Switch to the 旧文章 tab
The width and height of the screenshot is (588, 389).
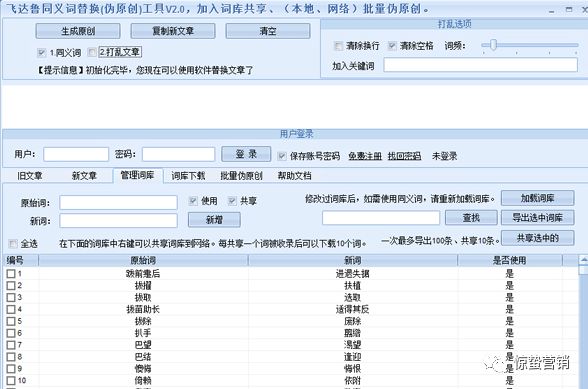click(x=30, y=176)
